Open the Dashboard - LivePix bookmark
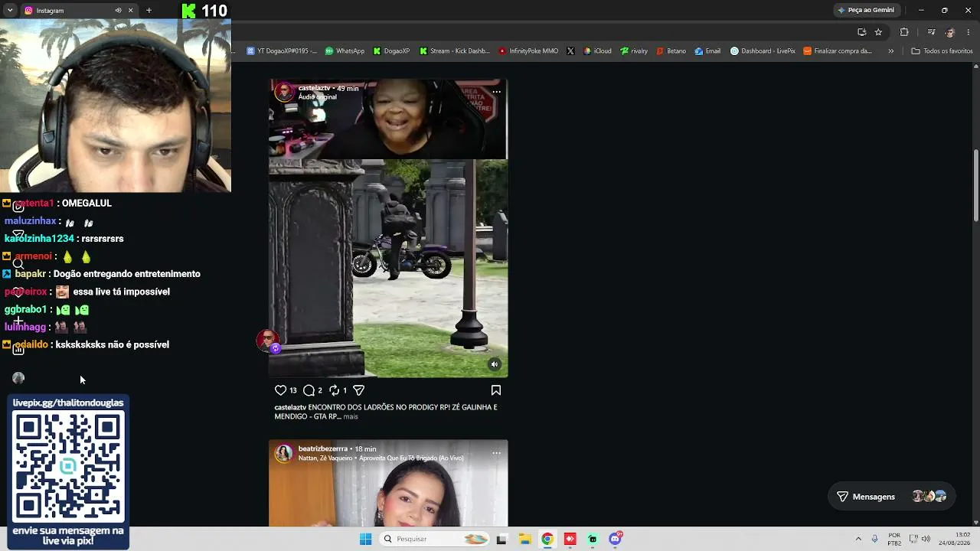This screenshot has width=980, height=551. pyautogui.click(x=763, y=51)
